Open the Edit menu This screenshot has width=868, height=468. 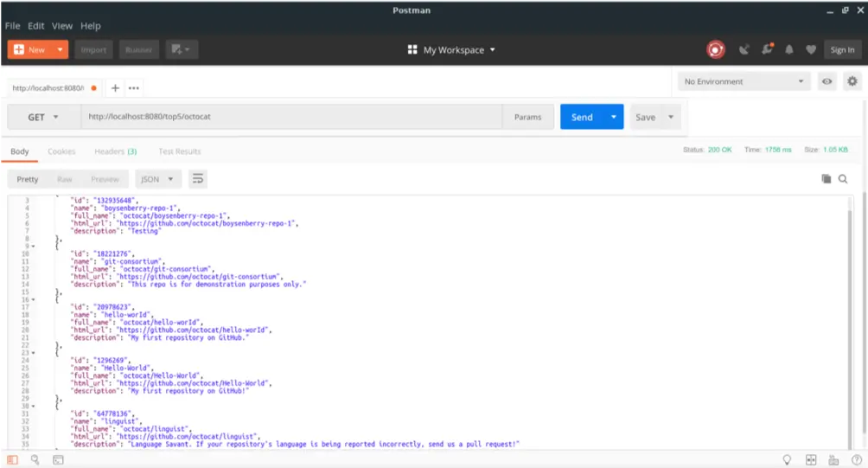(36, 26)
